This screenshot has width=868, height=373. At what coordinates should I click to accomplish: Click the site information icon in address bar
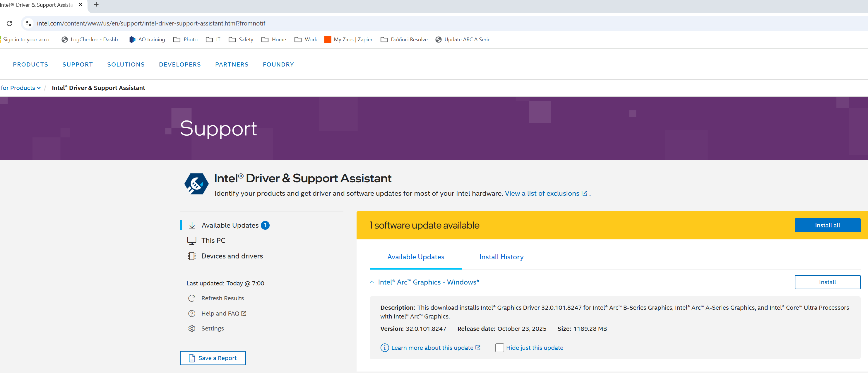(29, 23)
